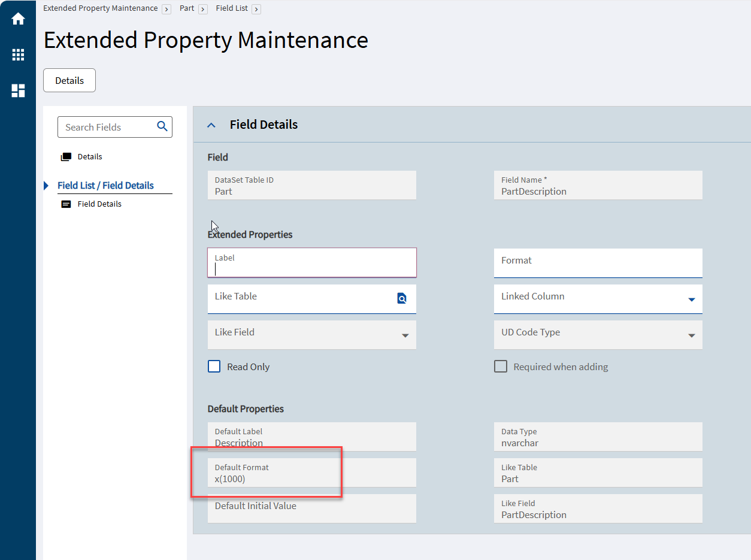
Task: Click into the Format input field
Action: (x=598, y=264)
